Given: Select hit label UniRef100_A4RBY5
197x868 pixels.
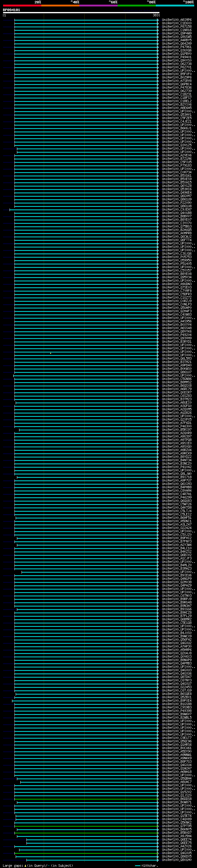Looking at the screenshot, I should (x=176, y=40).
